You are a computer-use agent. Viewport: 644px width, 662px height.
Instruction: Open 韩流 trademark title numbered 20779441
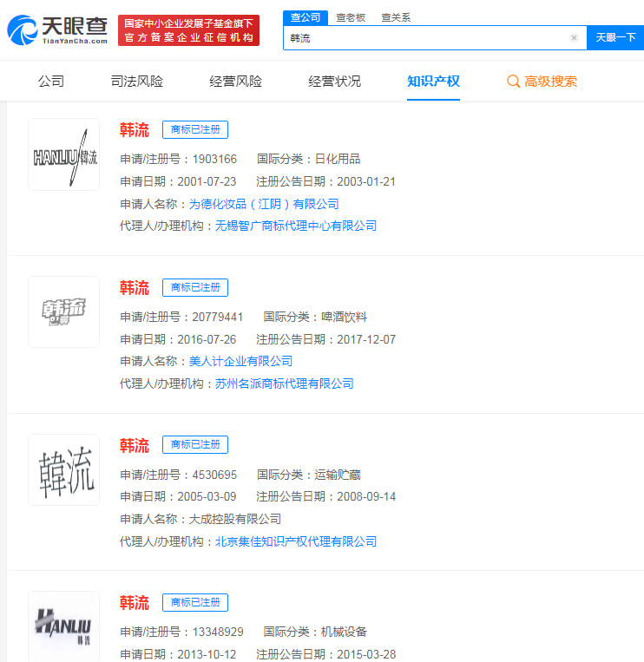pos(135,288)
